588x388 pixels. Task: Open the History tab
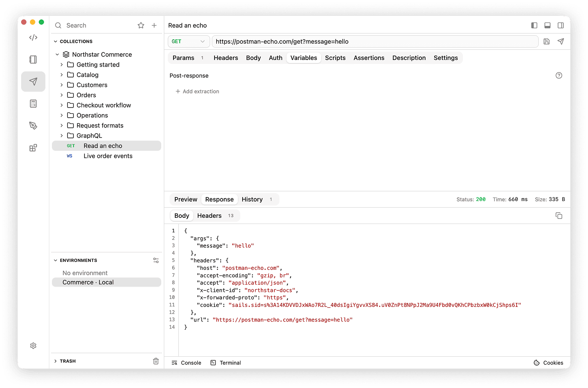258,199
